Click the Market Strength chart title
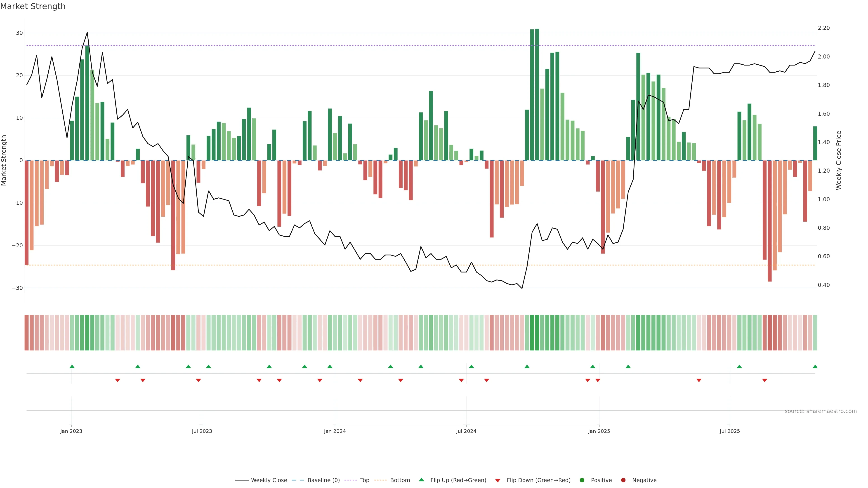Image resolution: width=868 pixels, height=488 pixels. click(33, 6)
